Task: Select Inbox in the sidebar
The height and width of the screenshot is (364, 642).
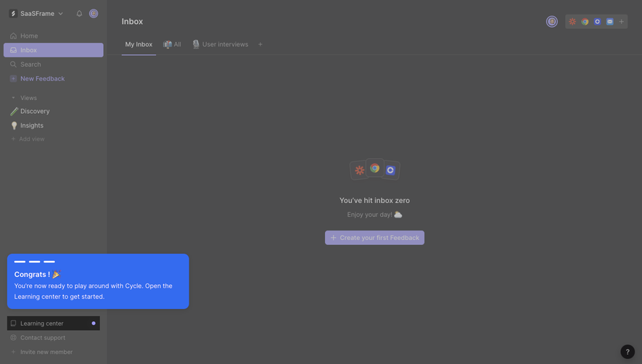Action: (x=53, y=50)
